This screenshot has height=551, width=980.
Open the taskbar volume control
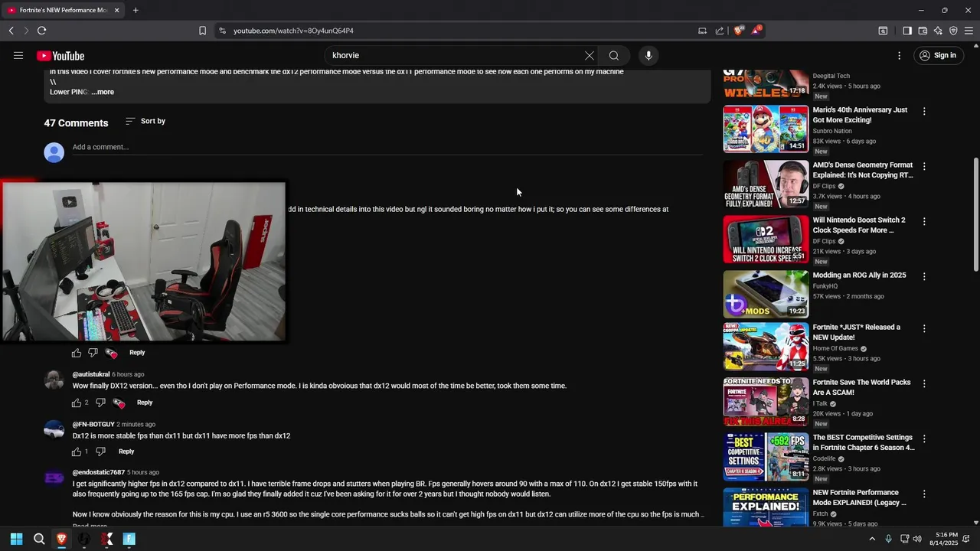(x=917, y=539)
